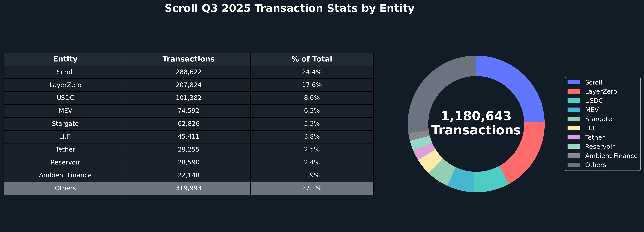Click the 1,180,643 Transactions center label
This screenshot has height=232, width=644.
coord(476,123)
